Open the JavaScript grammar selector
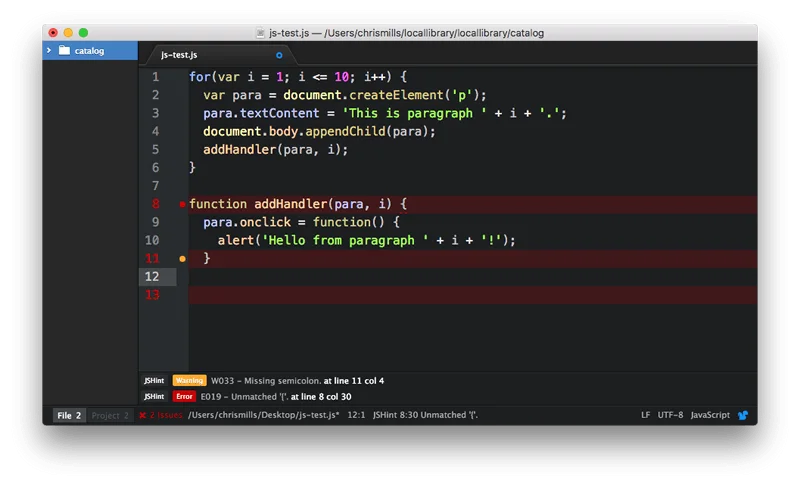 (710, 415)
